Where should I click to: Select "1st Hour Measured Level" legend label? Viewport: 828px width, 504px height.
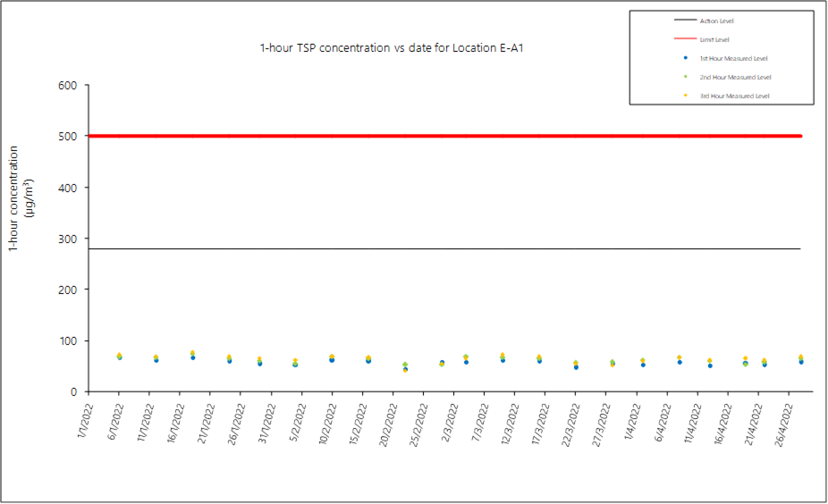click(x=735, y=58)
